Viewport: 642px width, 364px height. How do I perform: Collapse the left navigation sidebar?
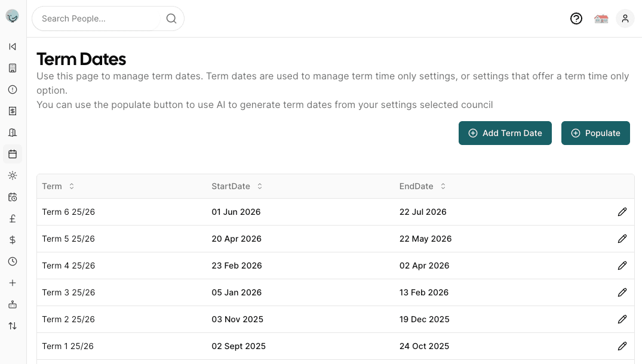point(13,46)
